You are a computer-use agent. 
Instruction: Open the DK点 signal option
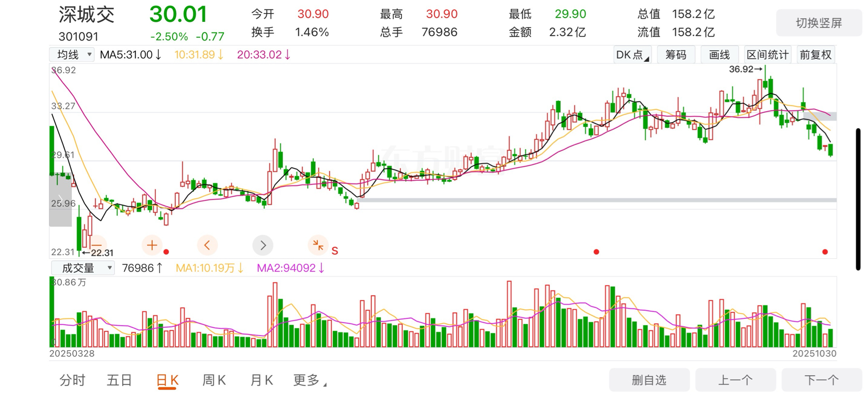click(x=632, y=55)
